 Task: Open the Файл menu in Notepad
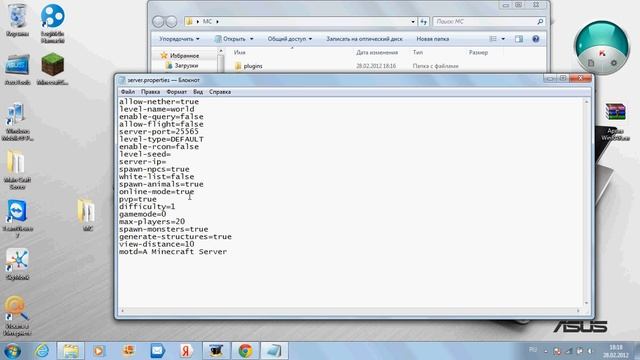coord(128,92)
